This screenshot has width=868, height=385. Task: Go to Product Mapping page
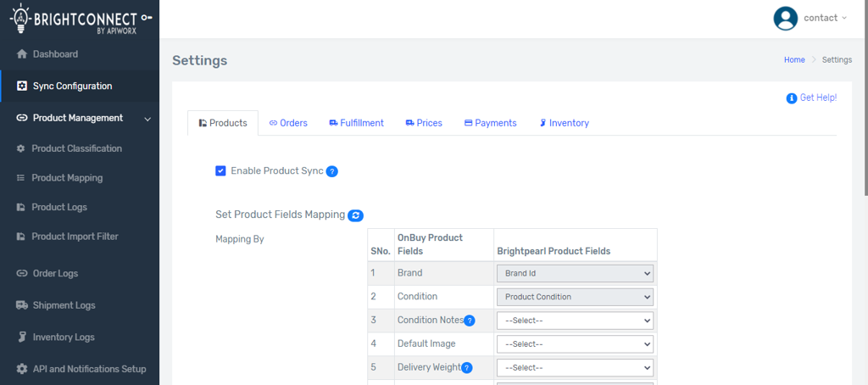click(80, 178)
